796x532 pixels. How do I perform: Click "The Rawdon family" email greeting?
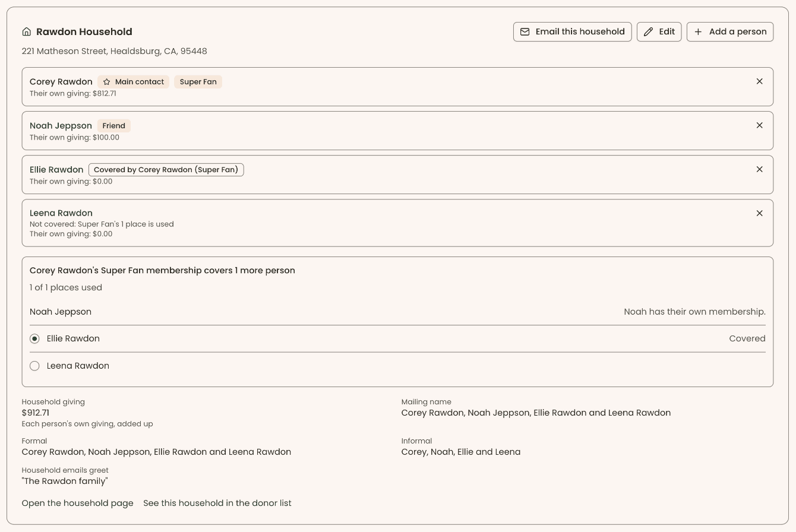(65, 481)
